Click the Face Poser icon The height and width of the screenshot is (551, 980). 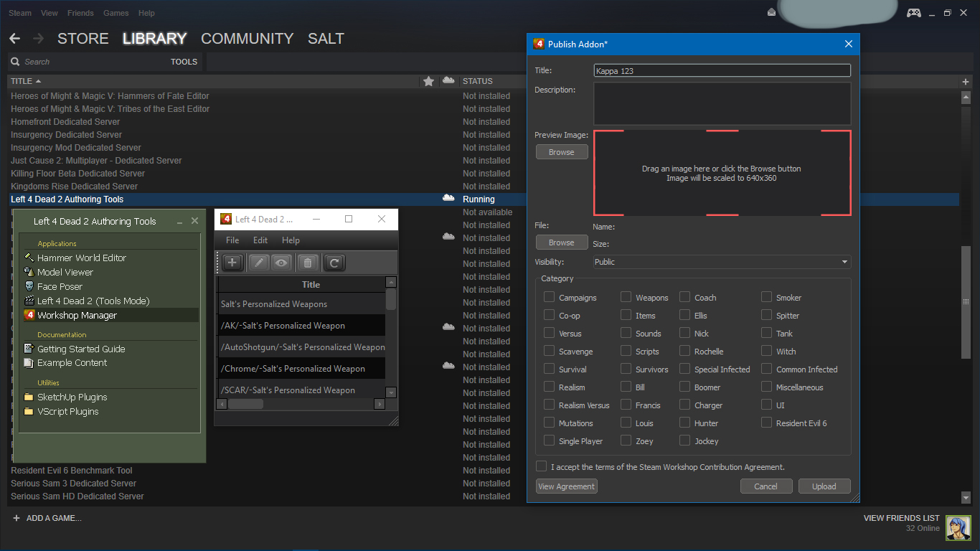click(x=29, y=286)
